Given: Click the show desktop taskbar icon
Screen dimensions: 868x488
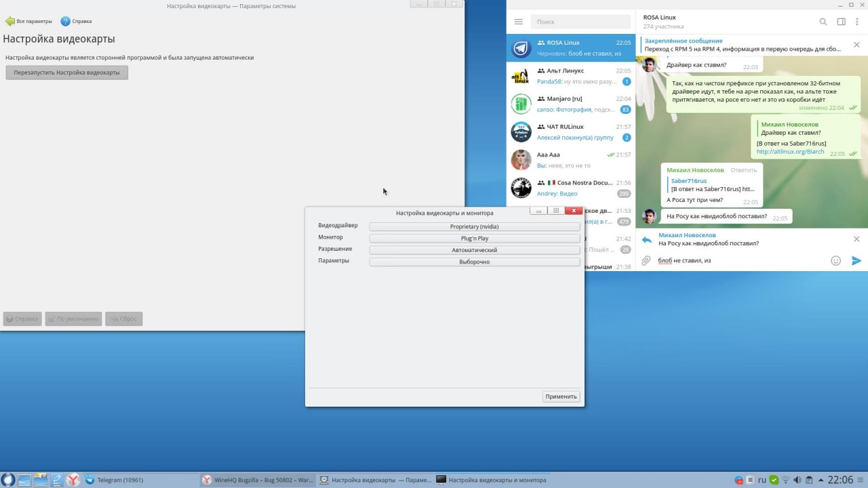Looking at the screenshot, I should pyautogui.click(x=24, y=480).
